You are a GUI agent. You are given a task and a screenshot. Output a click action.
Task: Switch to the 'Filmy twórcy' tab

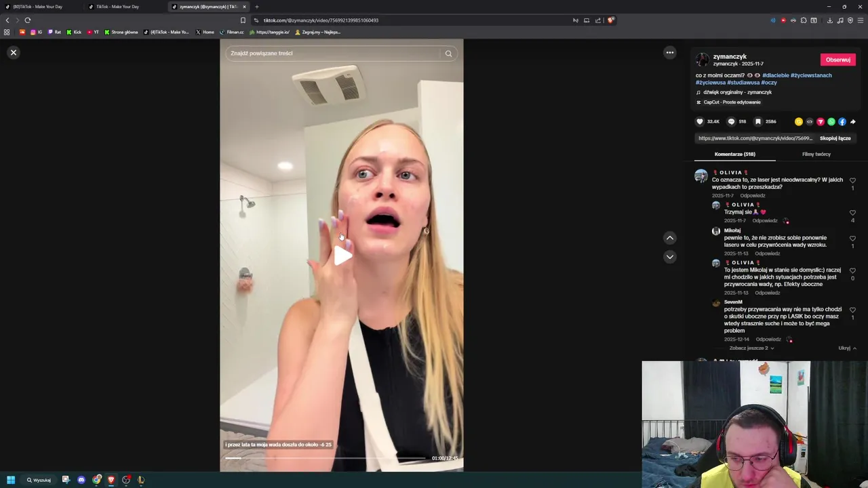pyautogui.click(x=816, y=155)
